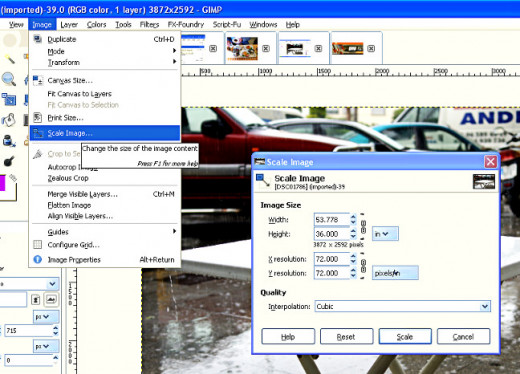Select the Scale tool in toolbox
The image size is (520, 374).
point(9,99)
